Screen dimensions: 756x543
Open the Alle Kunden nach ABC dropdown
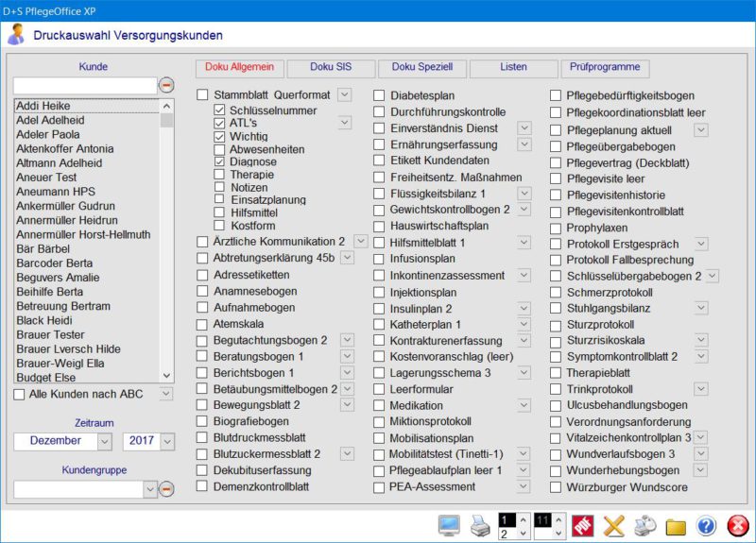tap(166, 394)
